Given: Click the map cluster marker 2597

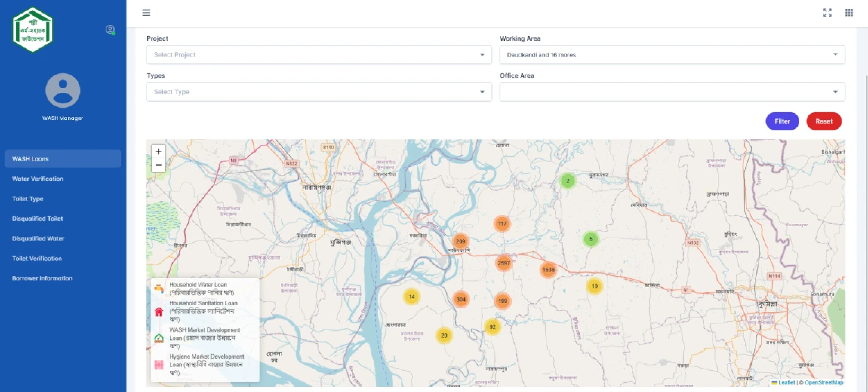Looking at the screenshot, I should click(504, 263).
